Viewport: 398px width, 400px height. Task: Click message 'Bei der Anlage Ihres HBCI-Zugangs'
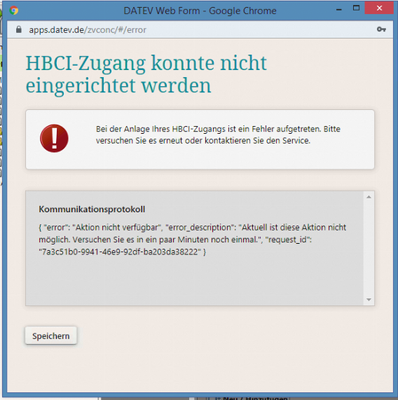click(218, 135)
